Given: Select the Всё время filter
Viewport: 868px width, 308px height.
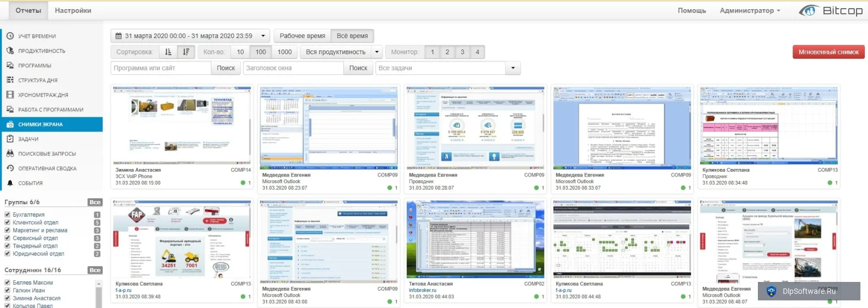Looking at the screenshot, I should pyautogui.click(x=352, y=36).
